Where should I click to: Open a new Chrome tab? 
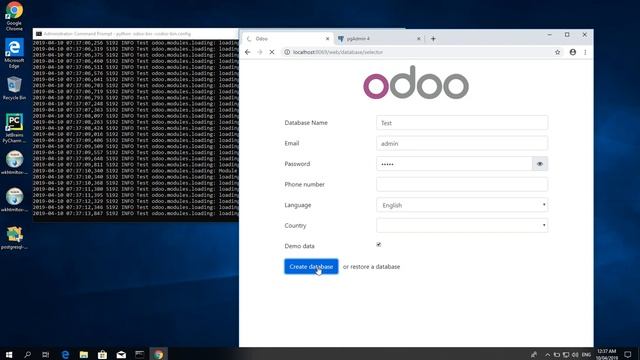[433, 39]
